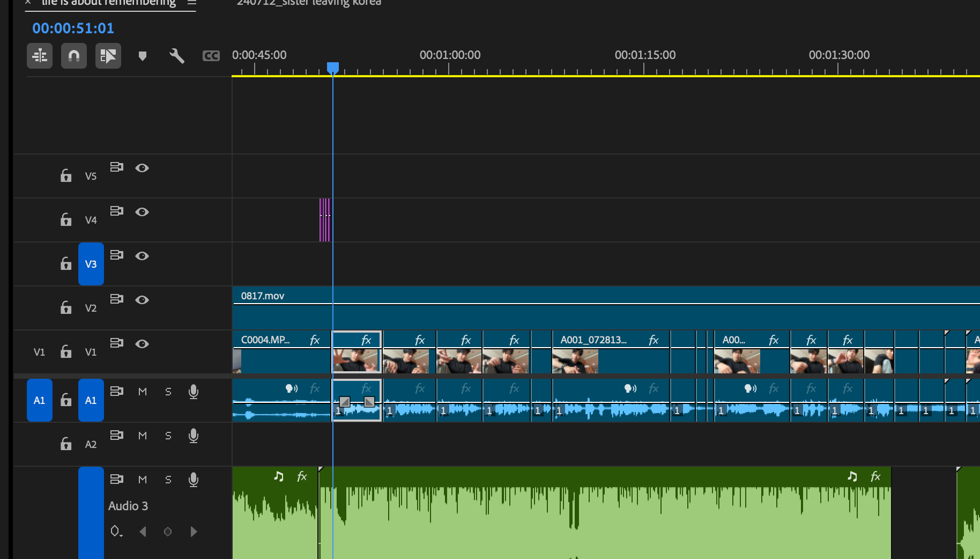Toggle lock on track V3

pyautogui.click(x=66, y=263)
